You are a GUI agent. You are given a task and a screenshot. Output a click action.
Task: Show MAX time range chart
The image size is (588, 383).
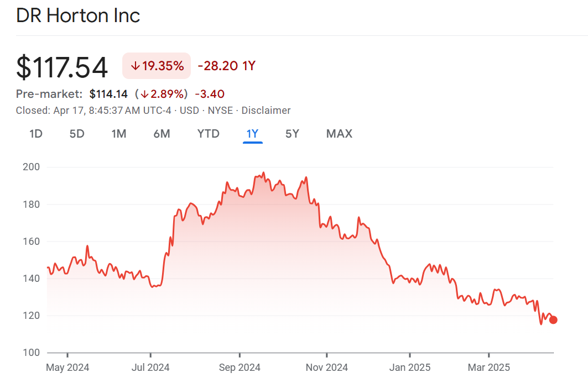coord(339,134)
